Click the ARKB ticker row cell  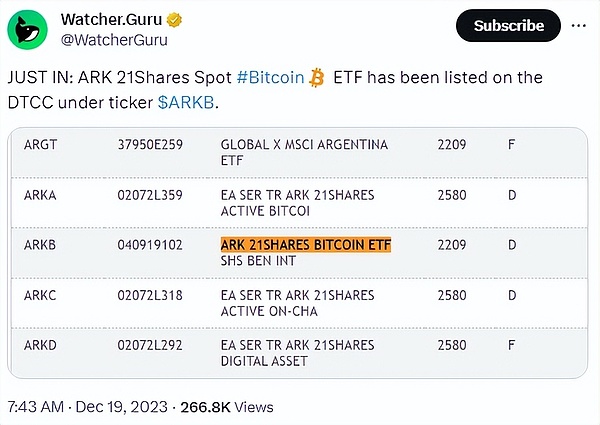pyautogui.click(x=39, y=245)
